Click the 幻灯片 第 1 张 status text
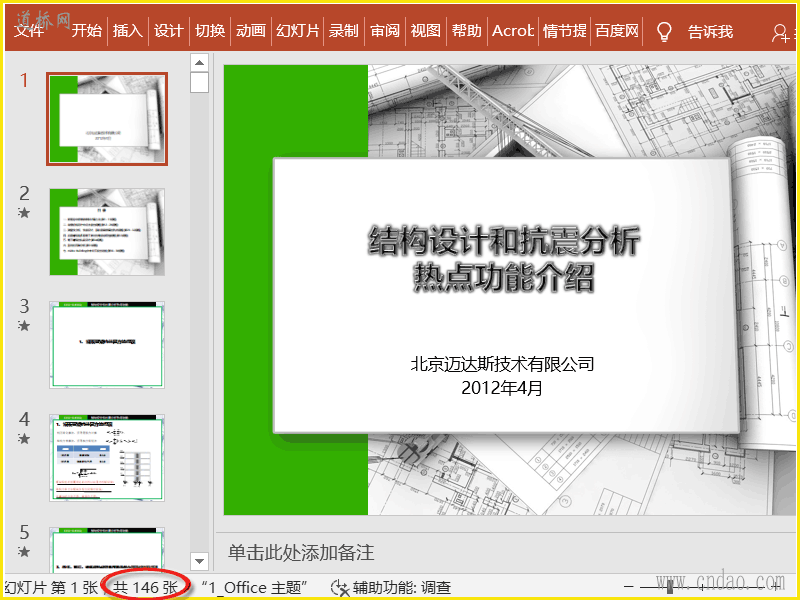This screenshot has width=800, height=600. pyautogui.click(x=50, y=587)
